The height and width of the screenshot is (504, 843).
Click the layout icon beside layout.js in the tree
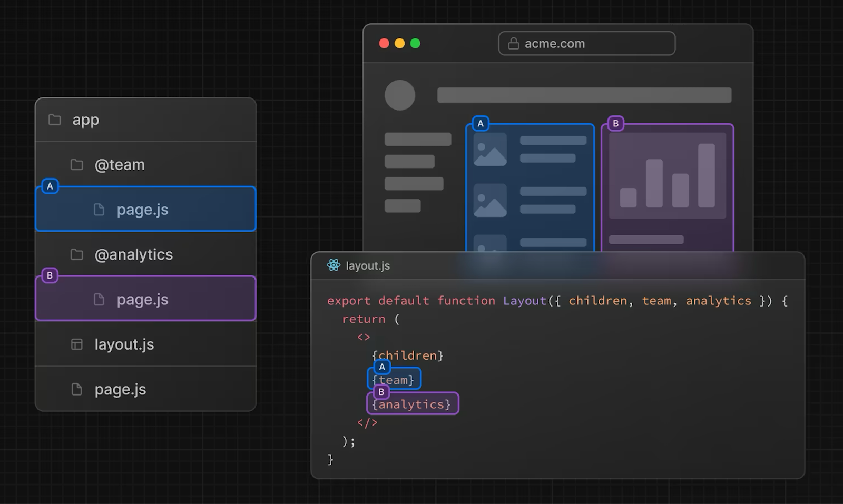(x=77, y=344)
